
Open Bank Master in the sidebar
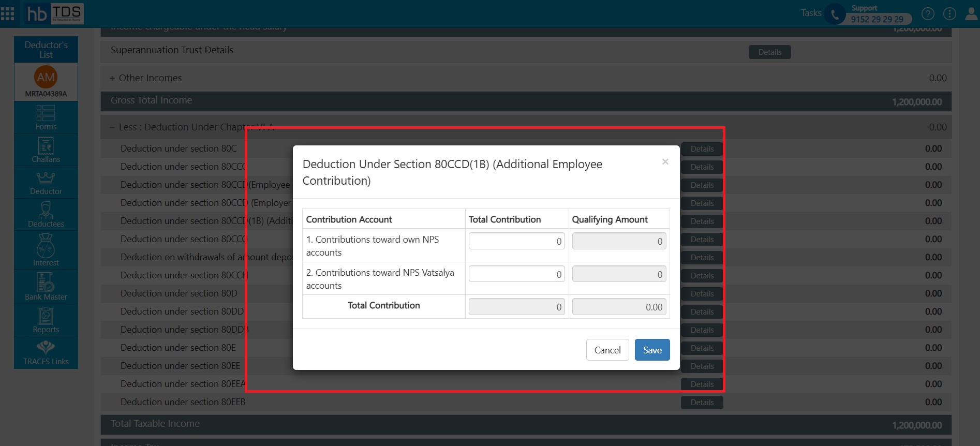click(x=46, y=287)
